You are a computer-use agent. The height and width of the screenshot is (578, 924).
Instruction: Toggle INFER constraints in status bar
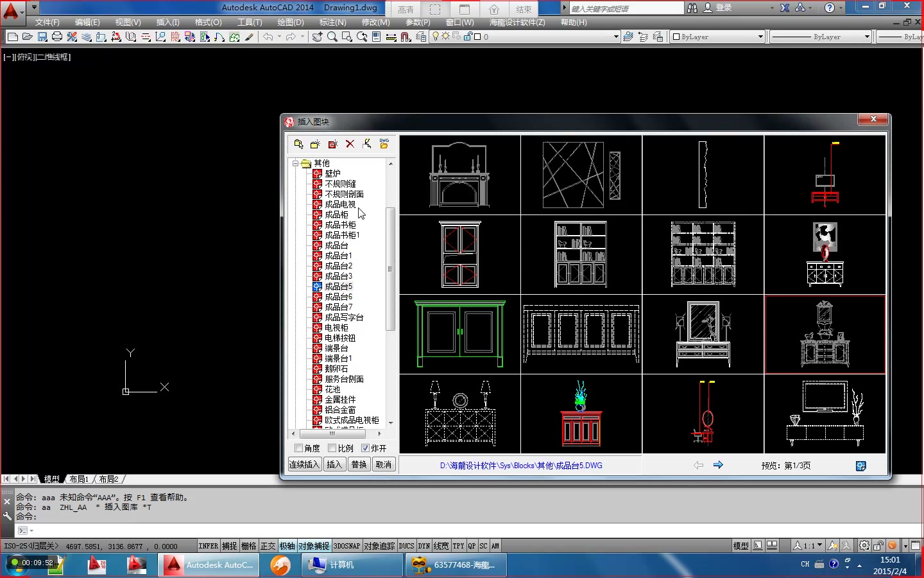[x=209, y=546]
